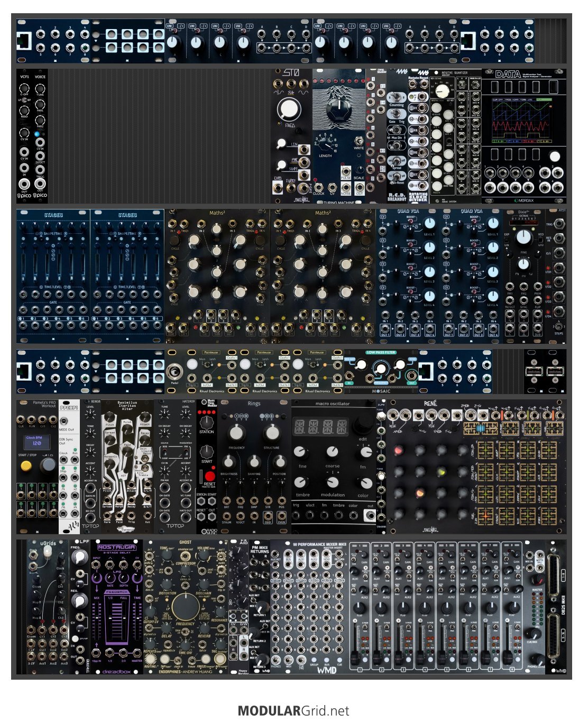Click the Radio Music START knob

point(207,451)
